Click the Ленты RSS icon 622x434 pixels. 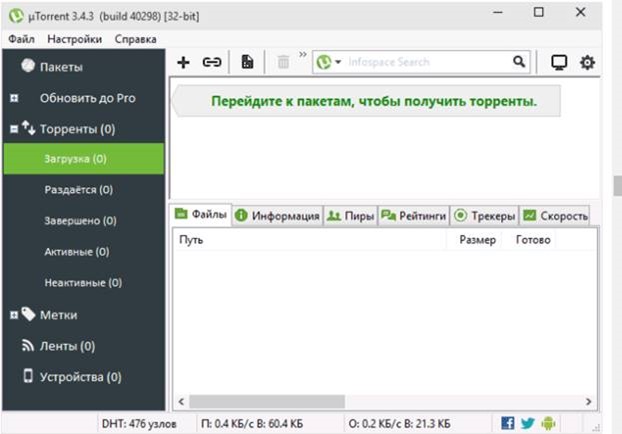point(28,346)
